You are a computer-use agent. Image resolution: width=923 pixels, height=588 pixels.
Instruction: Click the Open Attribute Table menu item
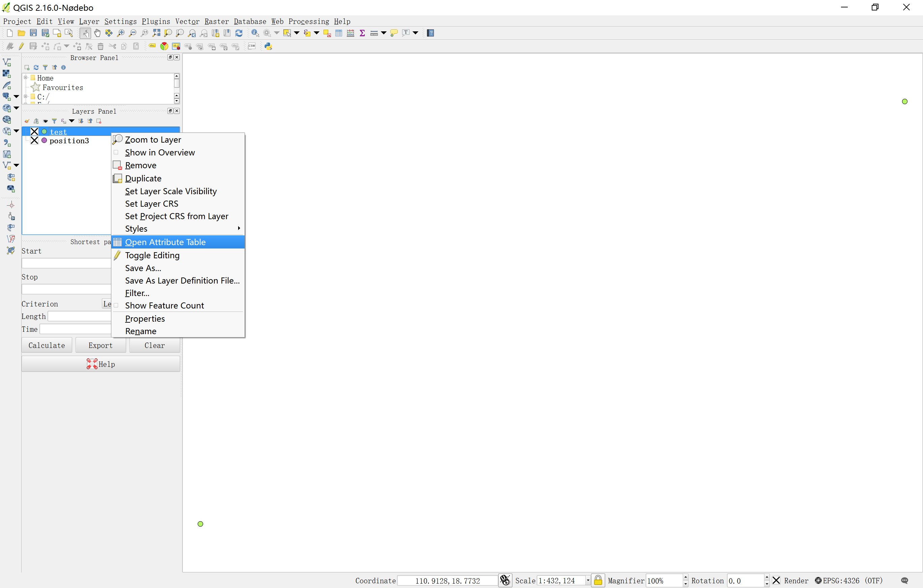click(x=165, y=242)
